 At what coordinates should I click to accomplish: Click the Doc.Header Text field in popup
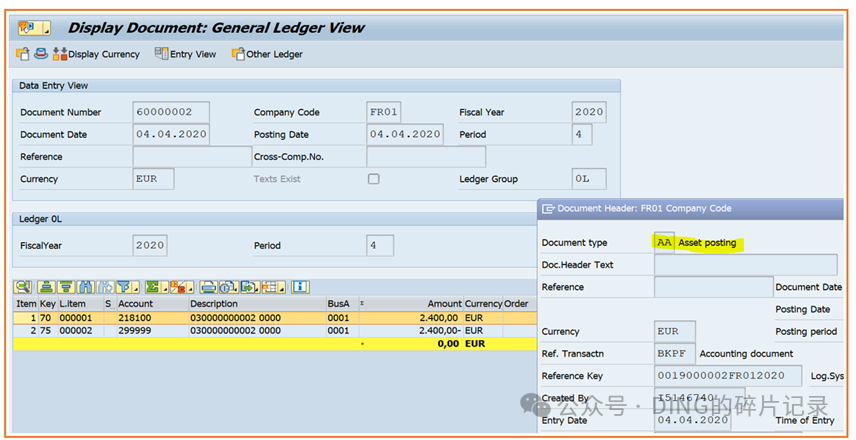[x=746, y=265]
